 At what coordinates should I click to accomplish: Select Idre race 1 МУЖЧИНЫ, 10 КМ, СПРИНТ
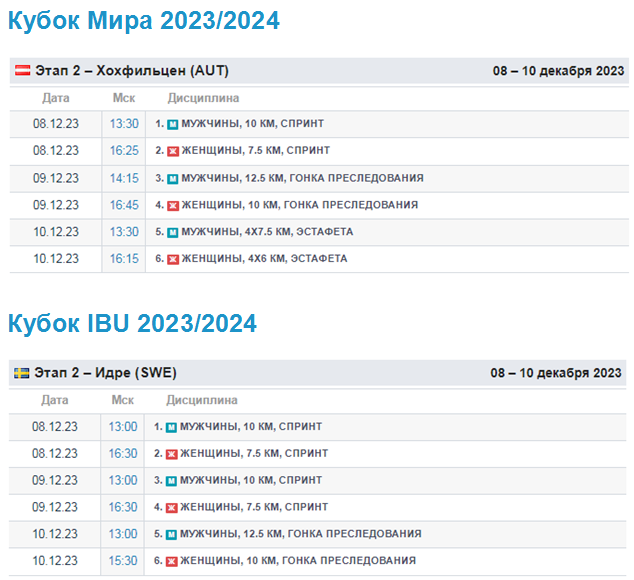[x=251, y=427]
